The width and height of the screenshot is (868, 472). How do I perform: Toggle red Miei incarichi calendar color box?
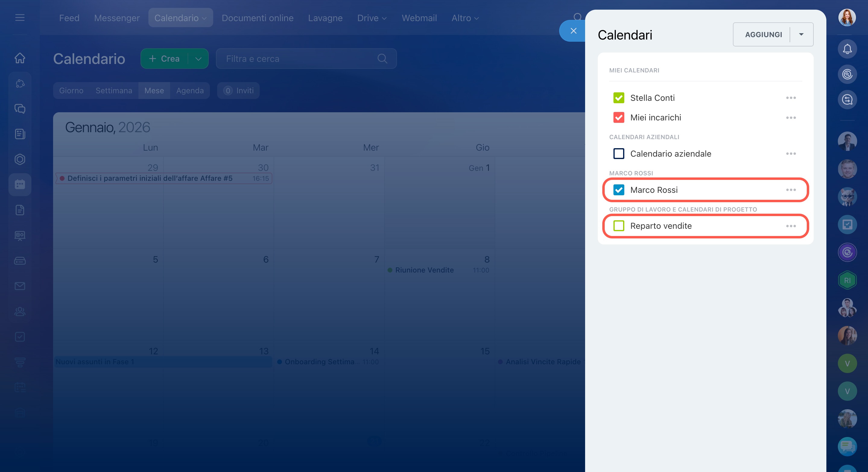(619, 117)
